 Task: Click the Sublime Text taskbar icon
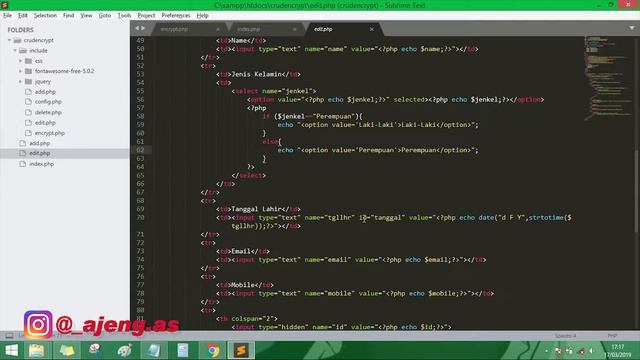click(x=241, y=350)
